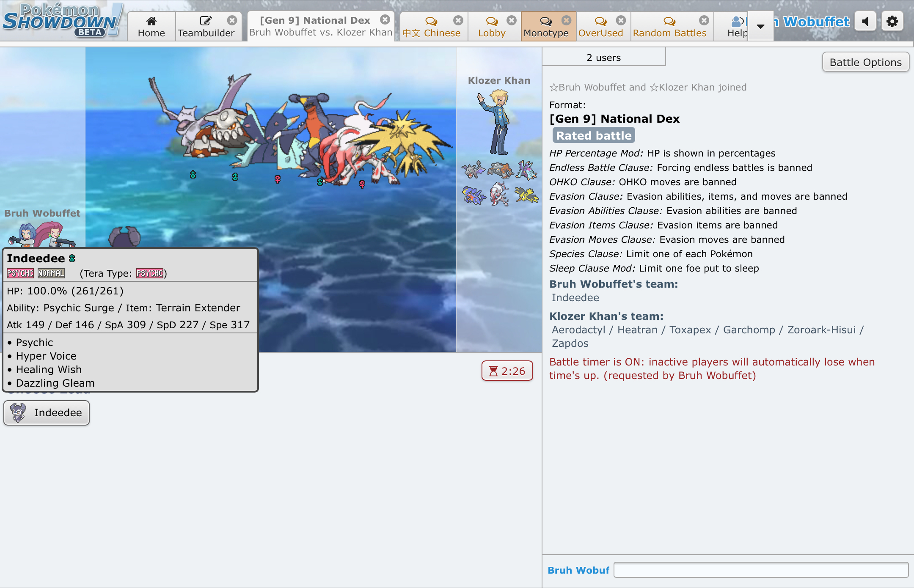Close the Lobby tab
This screenshot has width=914, height=588.
pyautogui.click(x=511, y=20)
